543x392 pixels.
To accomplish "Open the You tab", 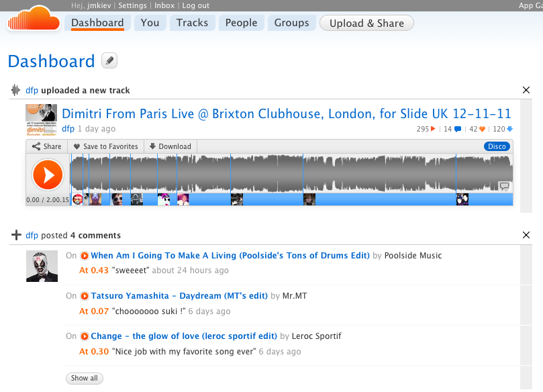I will [x=150, y=23].
